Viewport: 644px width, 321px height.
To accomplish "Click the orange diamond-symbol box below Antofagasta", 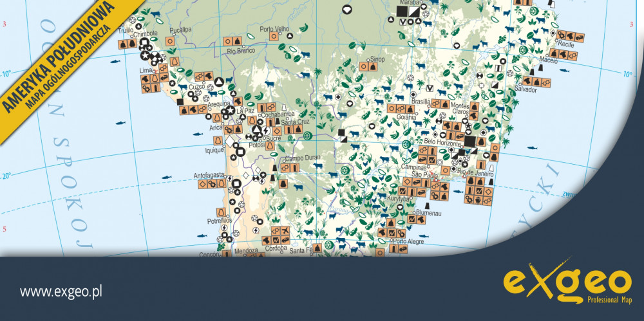I will click(202, 185).
